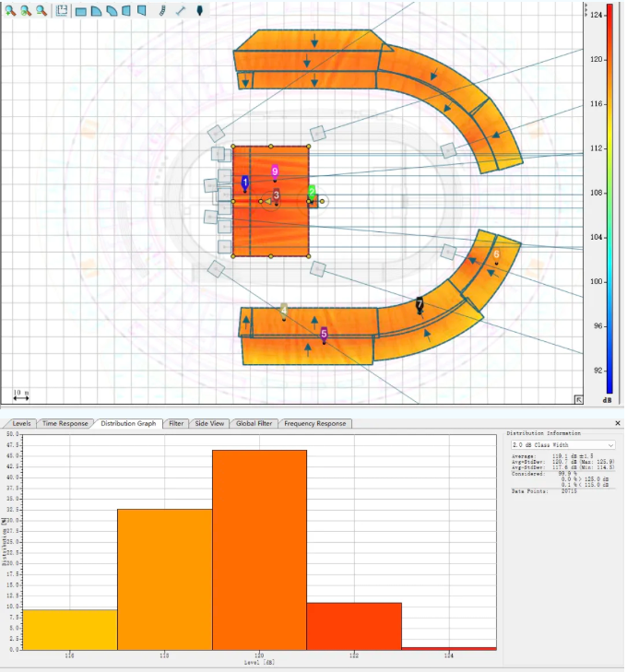This screenshot has width=627, height=672.
Task: Toggle the ruler grid display icon
Action: click(62, 11)
